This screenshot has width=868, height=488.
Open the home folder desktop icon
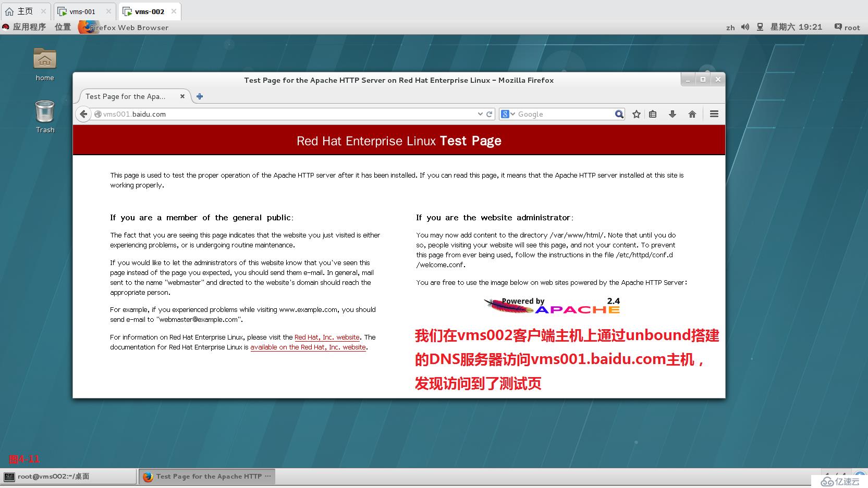[45, 65]
